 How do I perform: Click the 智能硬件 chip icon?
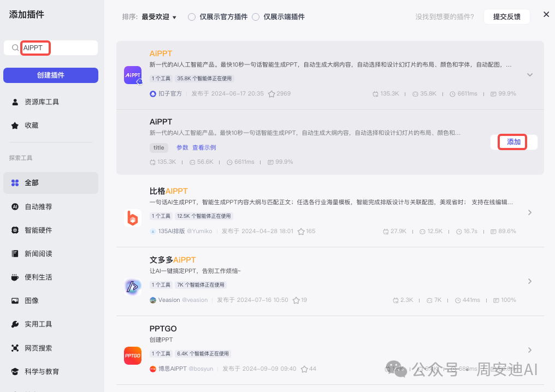click(x=15, y=230)
